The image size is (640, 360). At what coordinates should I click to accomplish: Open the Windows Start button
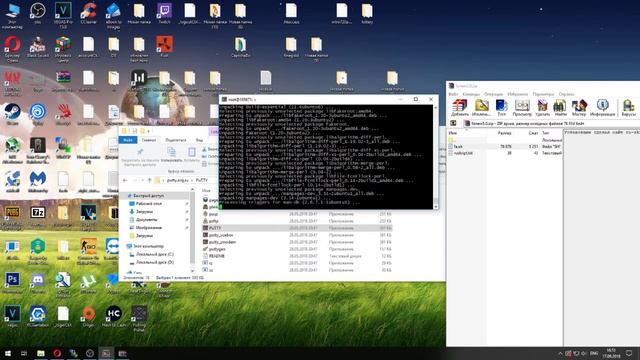click(8, 353)
